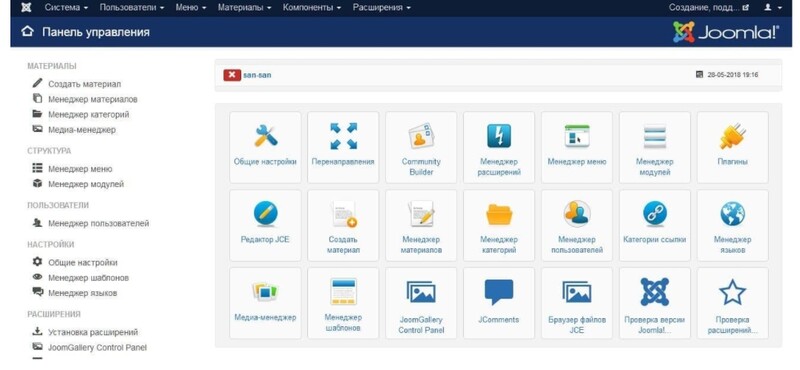800x370 pixels.
Task: Click the home icon beside Панель управления
Action: coord(27,32)
